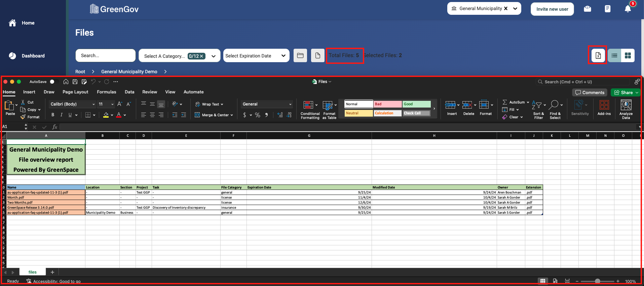
Task: Expand the Merge & Center dropdown
Action: point(232,115)
